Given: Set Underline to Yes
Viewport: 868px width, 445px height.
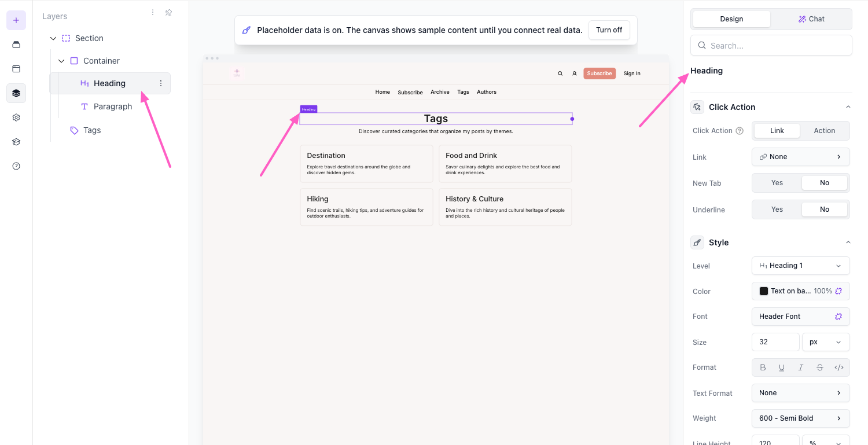Looking at the screenshot, I should tap(777, 209).
